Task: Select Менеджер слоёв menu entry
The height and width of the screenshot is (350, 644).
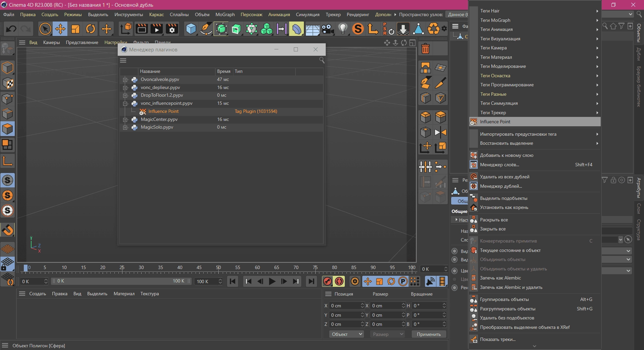Action: (535, 165)
